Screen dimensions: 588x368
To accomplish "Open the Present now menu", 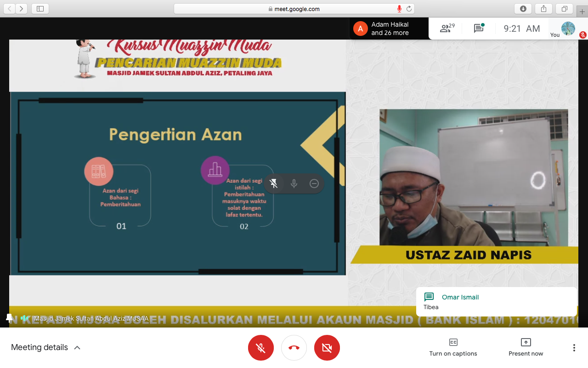I will point(526,347).
